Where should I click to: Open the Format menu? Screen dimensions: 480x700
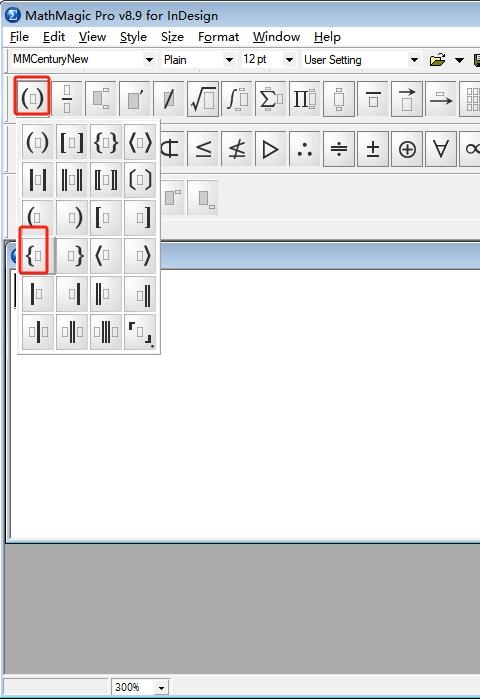coord(218,37)
